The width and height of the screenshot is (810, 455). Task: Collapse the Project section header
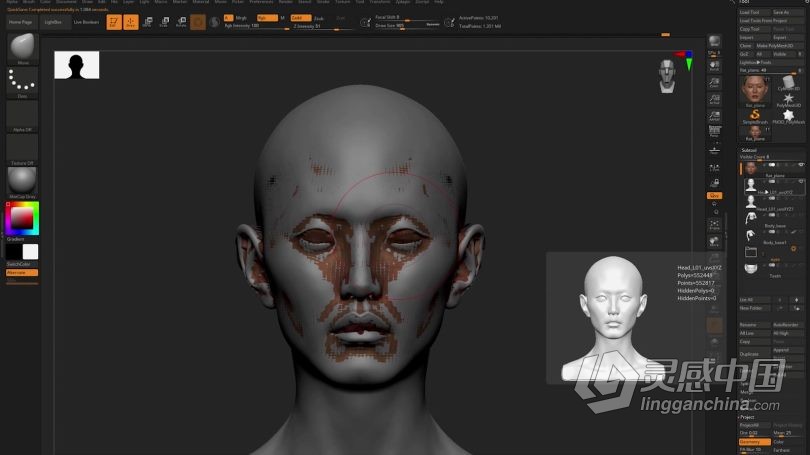(x=747, y=417)
